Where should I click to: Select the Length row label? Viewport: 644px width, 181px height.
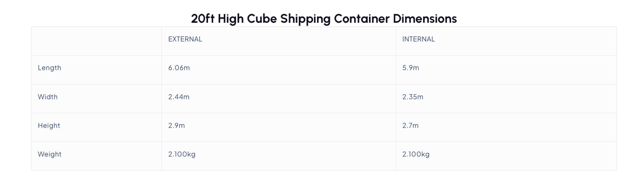(x=49, y=68)
